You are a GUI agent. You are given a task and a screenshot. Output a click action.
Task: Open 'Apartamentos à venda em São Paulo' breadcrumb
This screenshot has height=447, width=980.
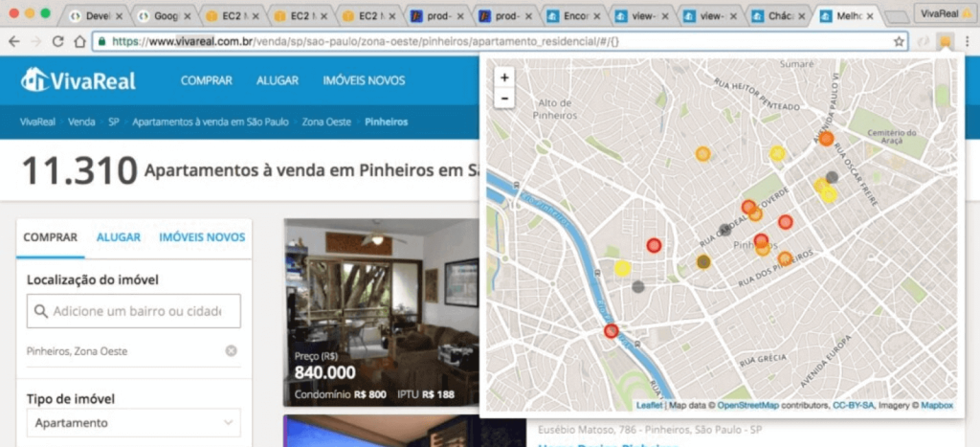coord(210,122)
